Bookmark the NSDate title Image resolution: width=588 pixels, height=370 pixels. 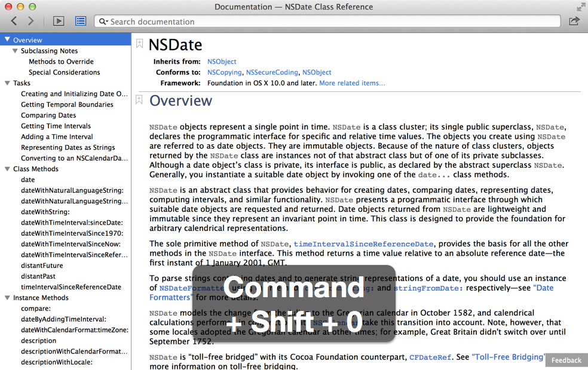click(x=139, y=44)
